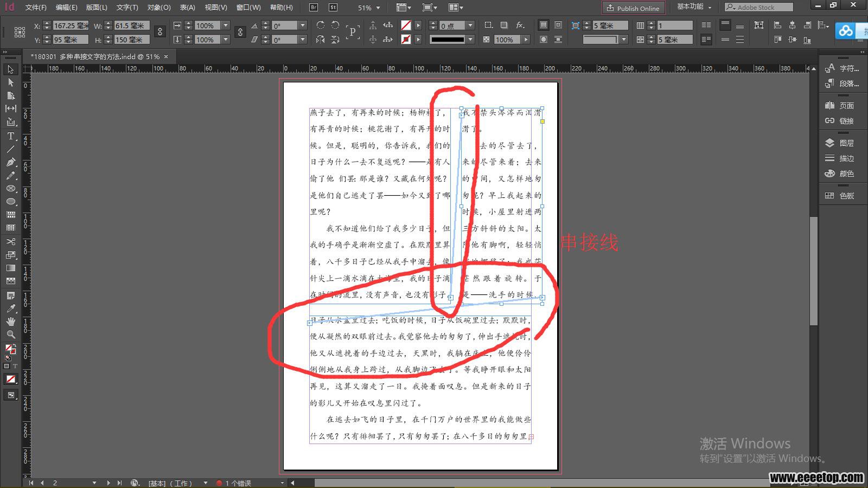Select the Gap tool
The width and height of the screenshot is (868, 488).
[x=10, y=108]
